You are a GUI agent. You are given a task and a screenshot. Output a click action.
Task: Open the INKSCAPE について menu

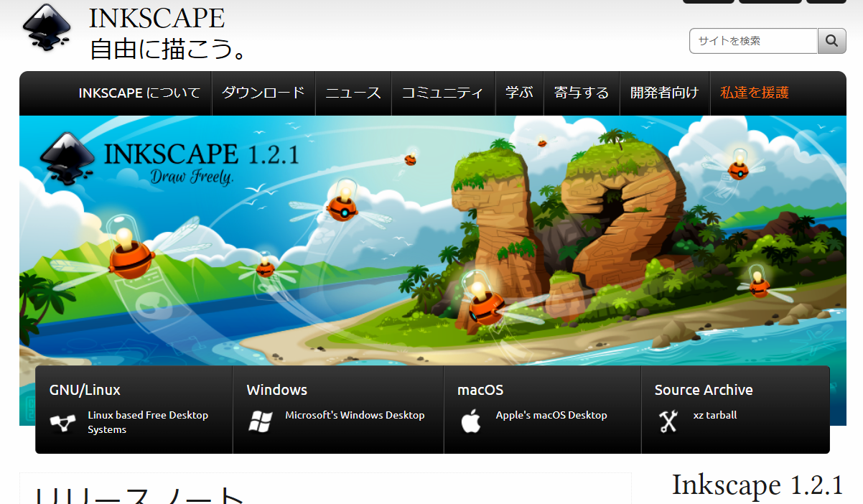139,93
